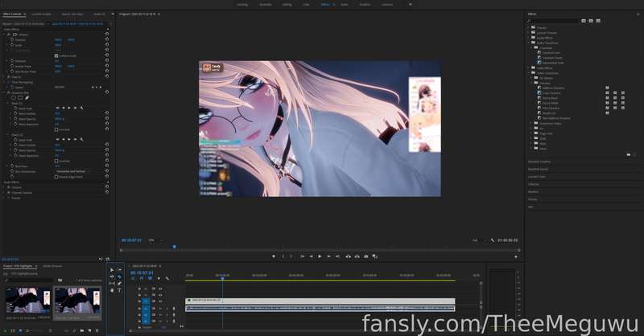
Task: Switch to the Lumetri Scopes tab
Action: pyautogui.click(x=42, y=14)
